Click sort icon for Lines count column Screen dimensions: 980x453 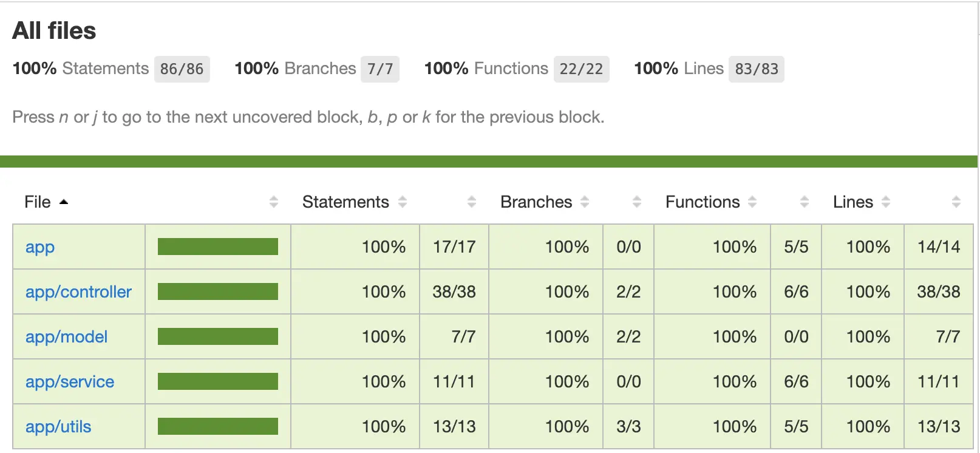coord(956,202)
